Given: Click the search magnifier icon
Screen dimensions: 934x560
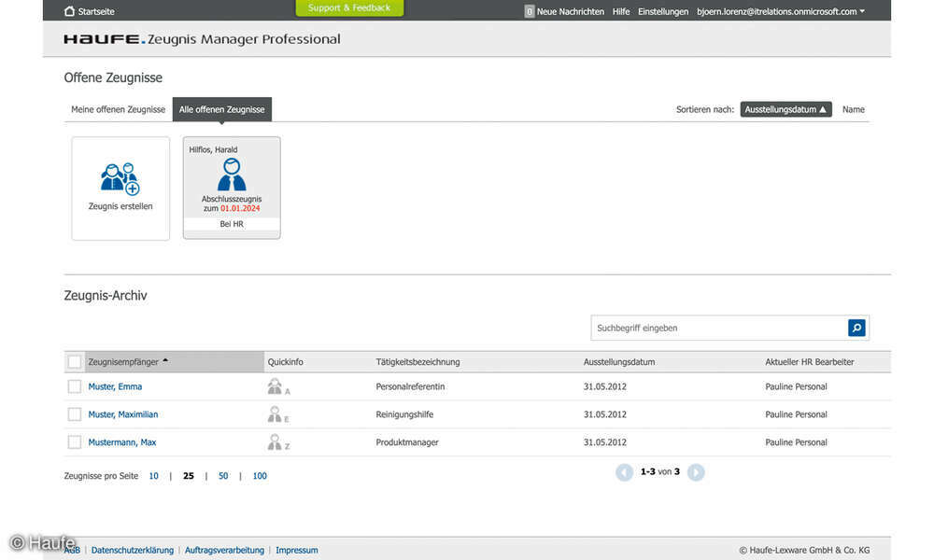Looking at the screenshot, I should click(856, 328).
